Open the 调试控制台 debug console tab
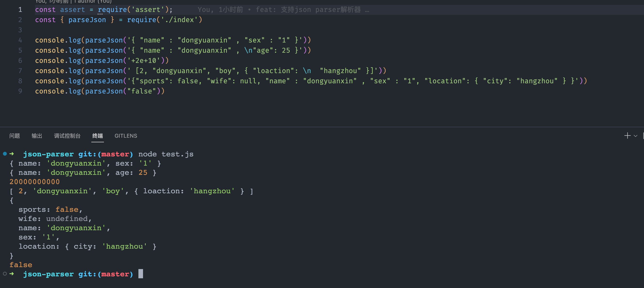Screen dimensions: 644x288 click(67, 136)
